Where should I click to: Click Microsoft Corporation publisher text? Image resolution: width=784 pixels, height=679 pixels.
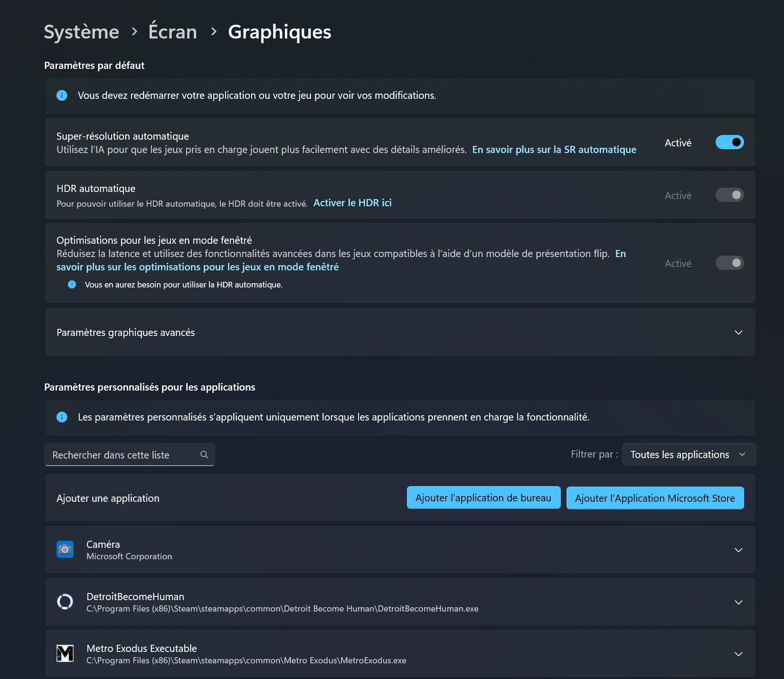129,556
